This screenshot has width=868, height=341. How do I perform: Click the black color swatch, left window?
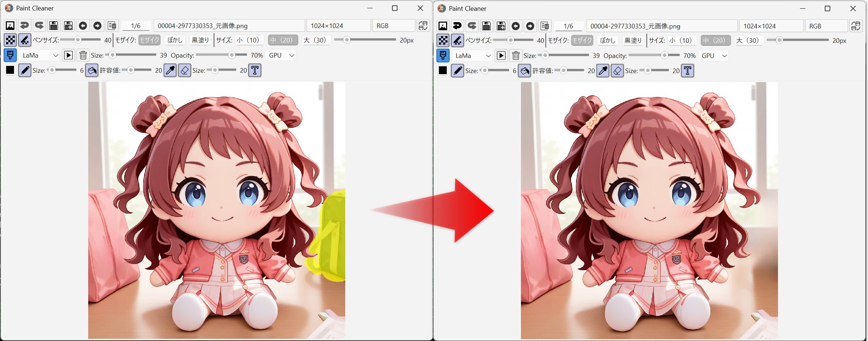point(10,70)
